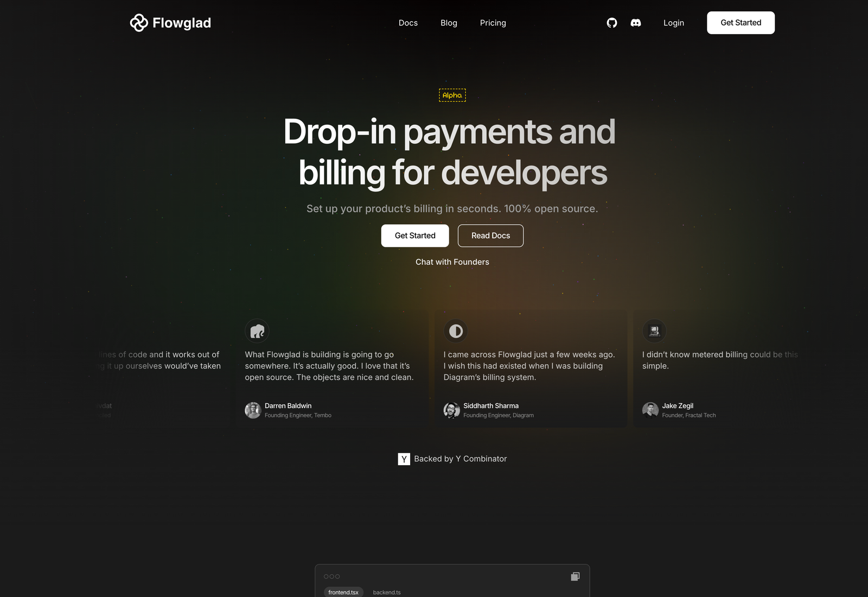Click the Alpha badge
868x597 pixels.
(x=452, y=96)
